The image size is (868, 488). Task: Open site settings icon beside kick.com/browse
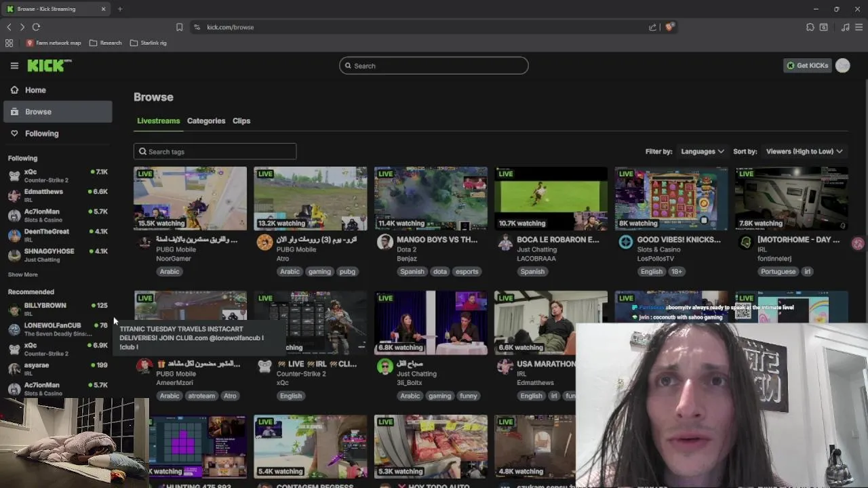click(197, 27)
